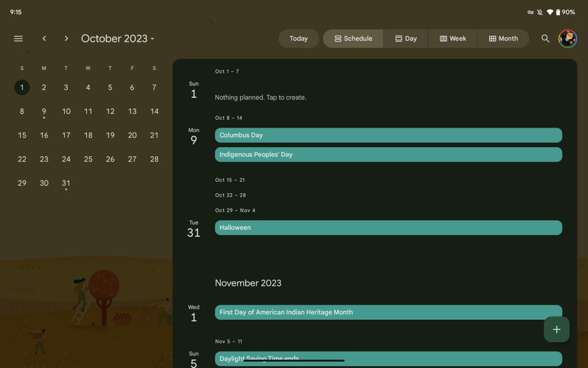Screen dimensions: 588x368
Task: Open the Indigenous Peoples' Day event
Action: pyautogui.click(x=388, y=155)
